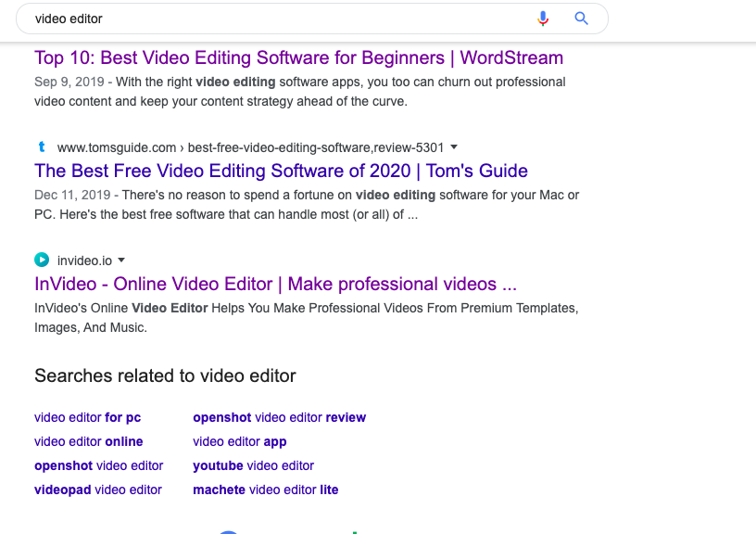The height and width of the screenshot is (534, 756).
Task: Click the blue magnifier search icon
Action: tap(582, 19)
